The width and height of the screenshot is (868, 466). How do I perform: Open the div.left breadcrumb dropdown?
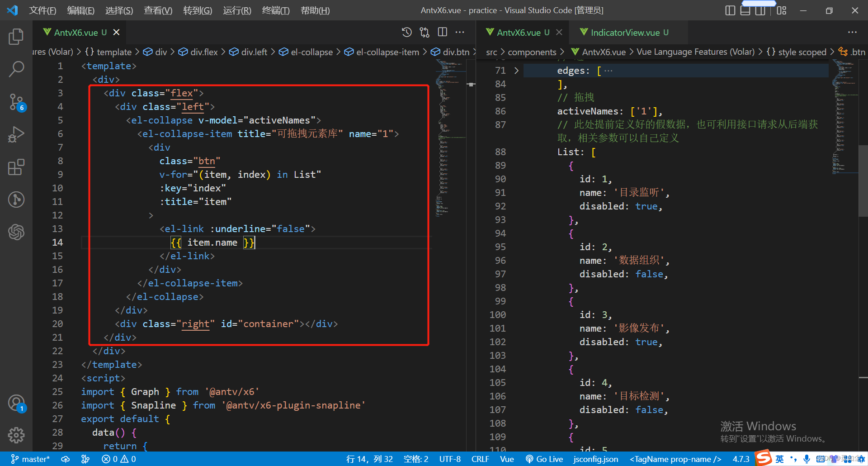248,52
